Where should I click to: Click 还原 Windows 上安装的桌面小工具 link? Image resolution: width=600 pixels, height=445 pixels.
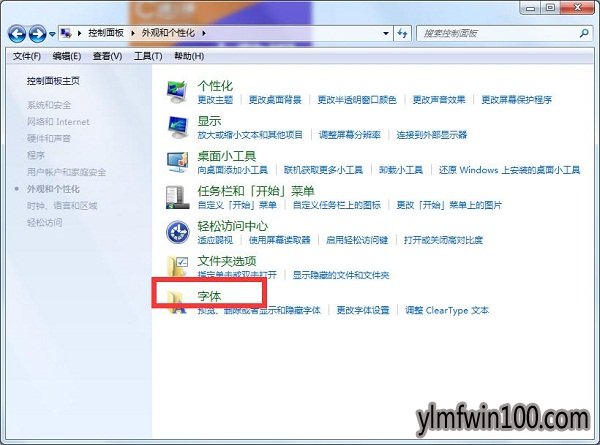pos(509,170)
